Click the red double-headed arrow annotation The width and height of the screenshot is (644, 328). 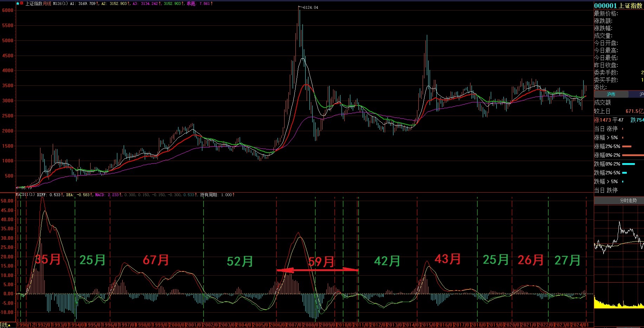[317, 270]
